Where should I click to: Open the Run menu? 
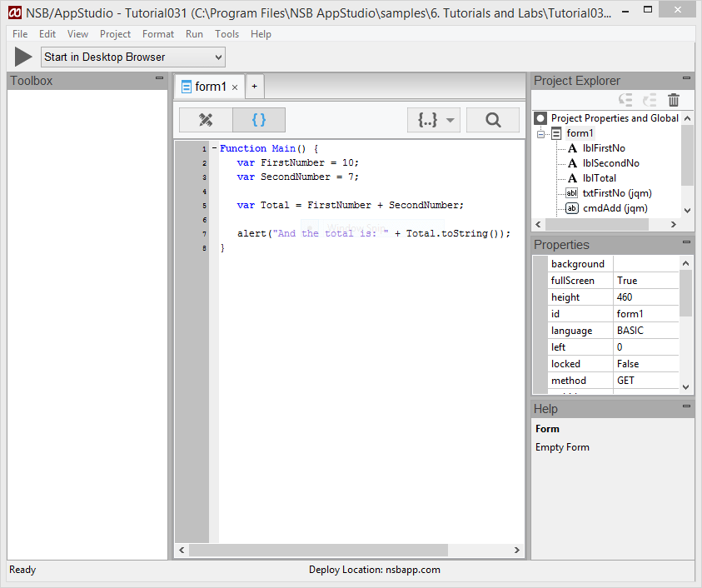194,34
